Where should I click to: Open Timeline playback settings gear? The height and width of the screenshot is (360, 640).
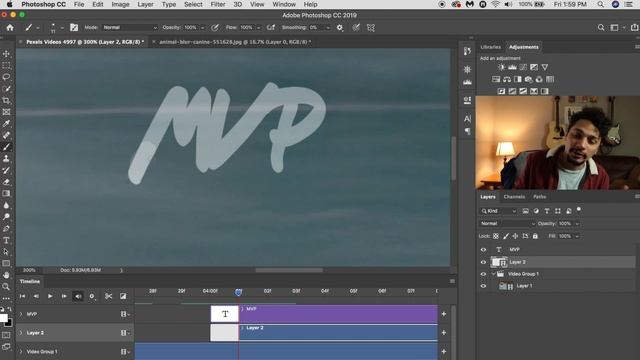[92, 296]
